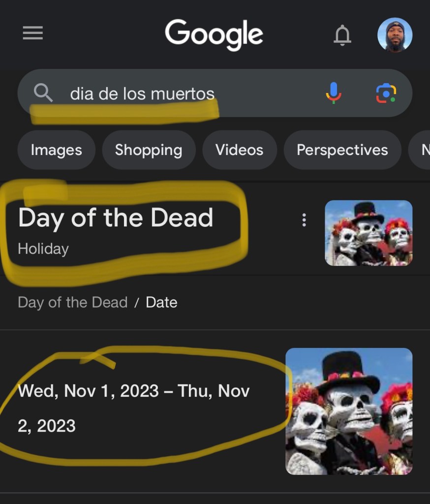
Task: Switch to the Shopping tab
Action: click(149, 150)
